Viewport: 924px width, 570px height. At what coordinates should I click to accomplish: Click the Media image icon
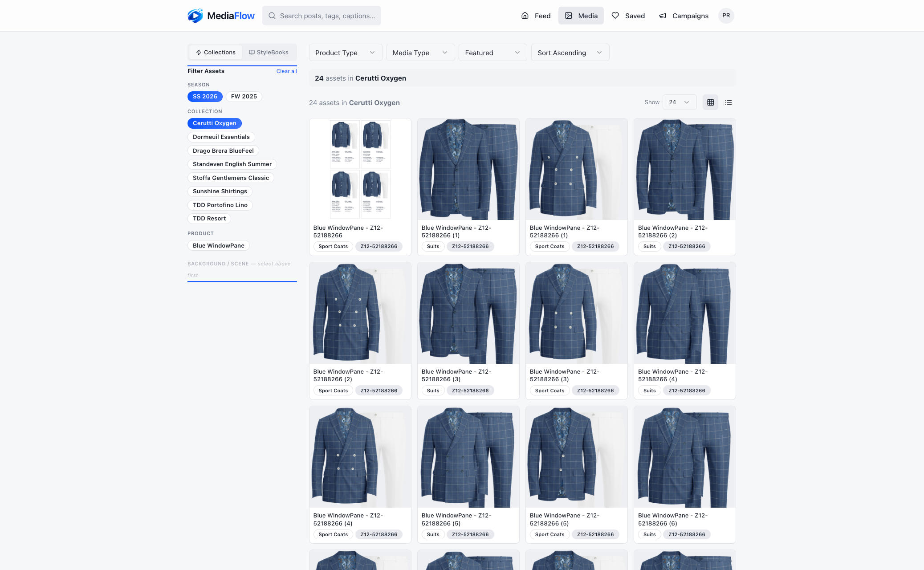569,16
